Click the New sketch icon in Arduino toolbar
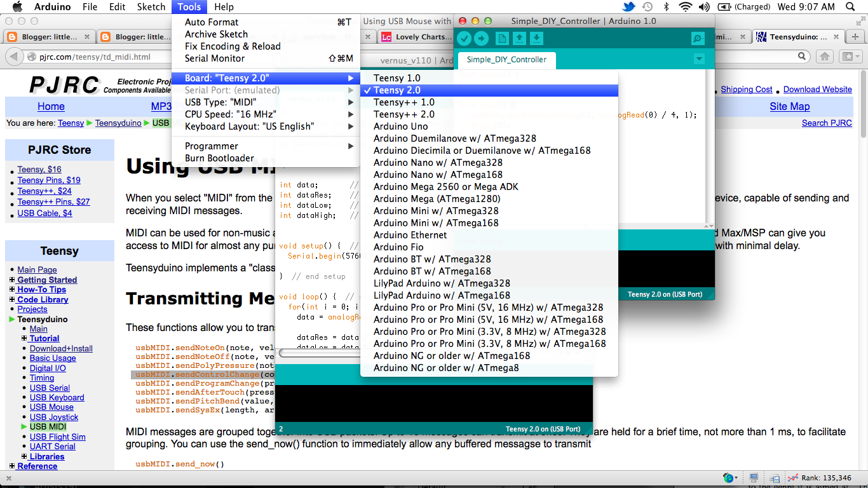Viewport: 868px width, 488px height. click(x=502, y=39)
